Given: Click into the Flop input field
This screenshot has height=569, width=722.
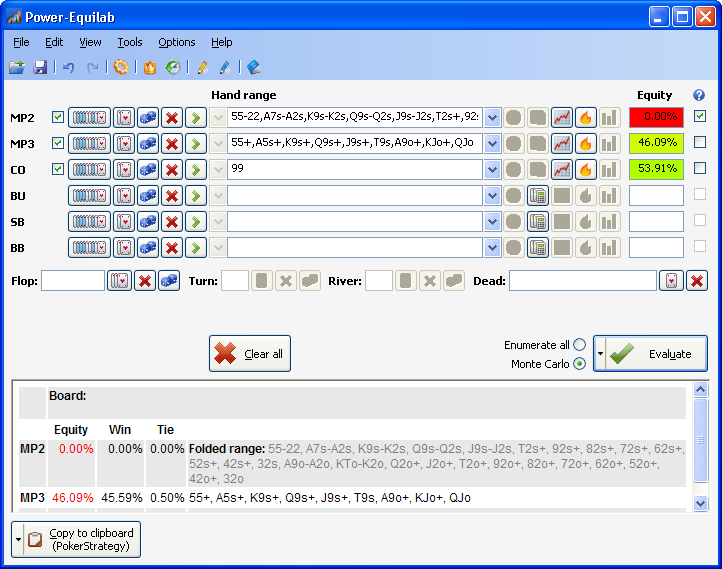Looking at the screenshot, I should tap(73, 281).
